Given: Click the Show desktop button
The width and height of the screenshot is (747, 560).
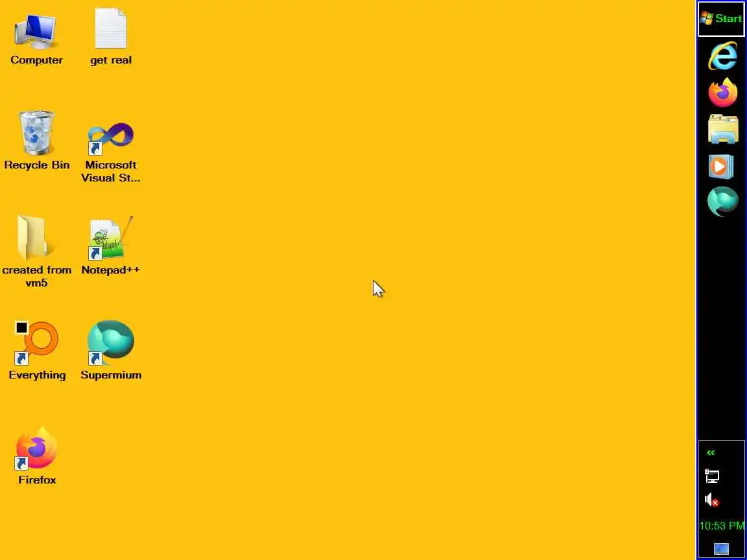Looking at the screenshot, I should [x=721, y=549].
